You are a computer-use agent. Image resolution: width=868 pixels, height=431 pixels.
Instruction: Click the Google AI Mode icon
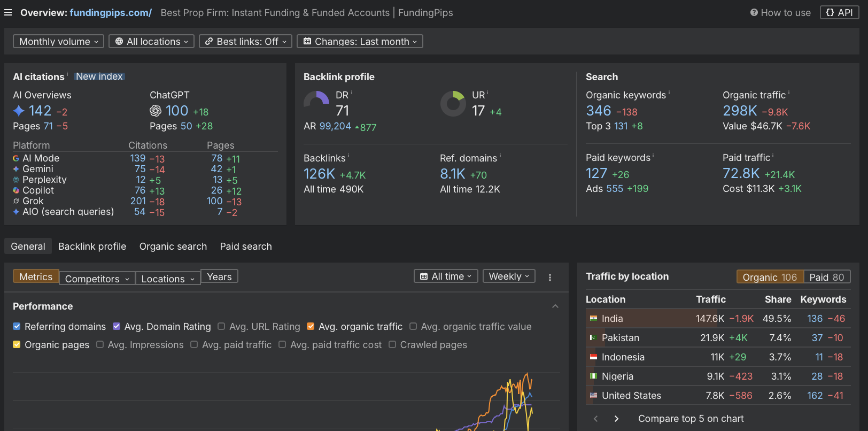point(16,158)
